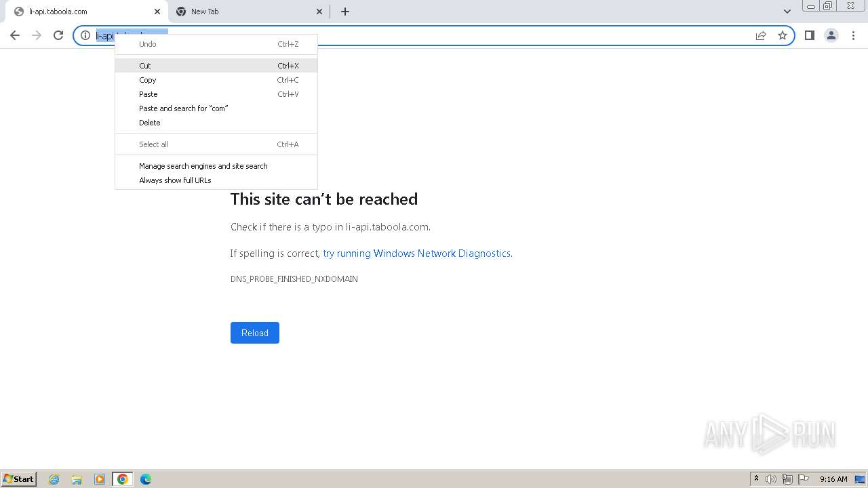Choose Cut from context menu
This screenshot has height=488, width=868.
tap(216, 66)
